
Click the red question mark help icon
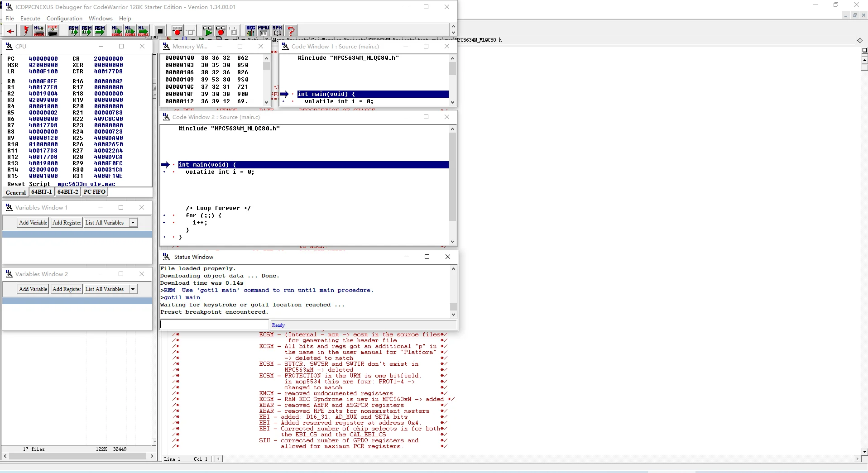tap(291, 31)
